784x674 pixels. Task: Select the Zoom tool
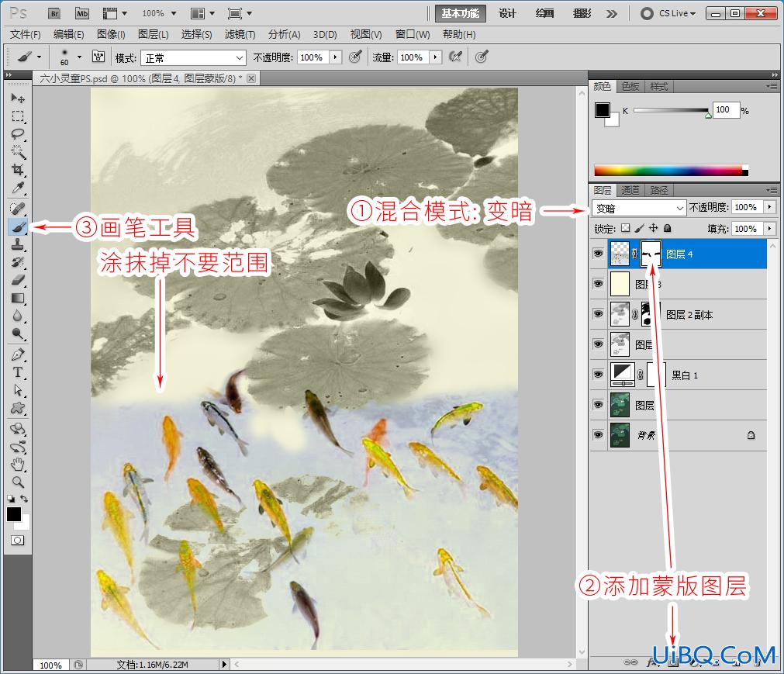pyautogui.click(x=18, y=482)
